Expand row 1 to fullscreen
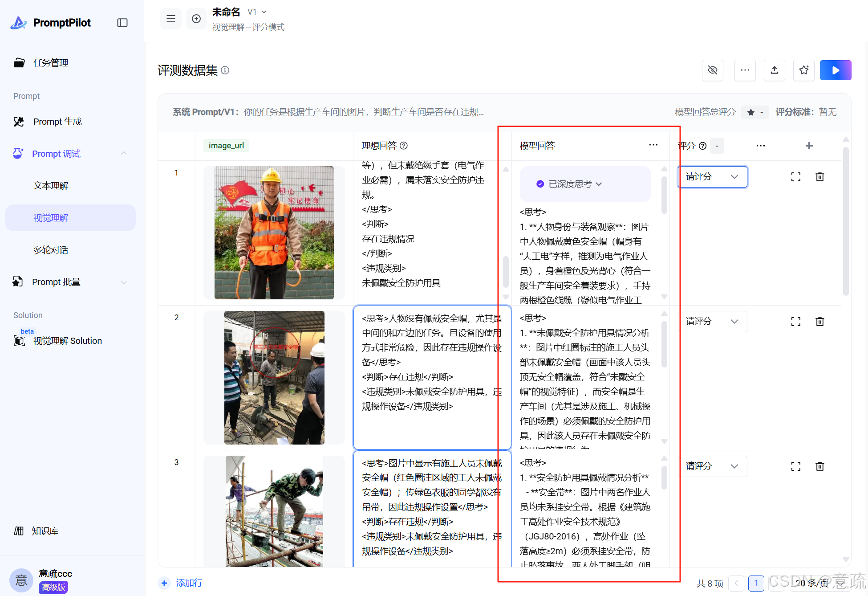The image size is (868, 596). click(x=796, y=177)
